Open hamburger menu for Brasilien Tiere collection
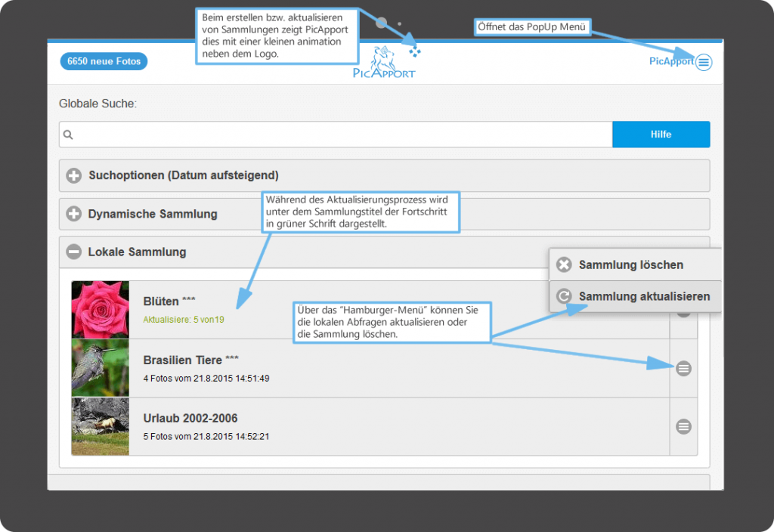This screenshot has width=774, height=532. (x=683, y=368)
